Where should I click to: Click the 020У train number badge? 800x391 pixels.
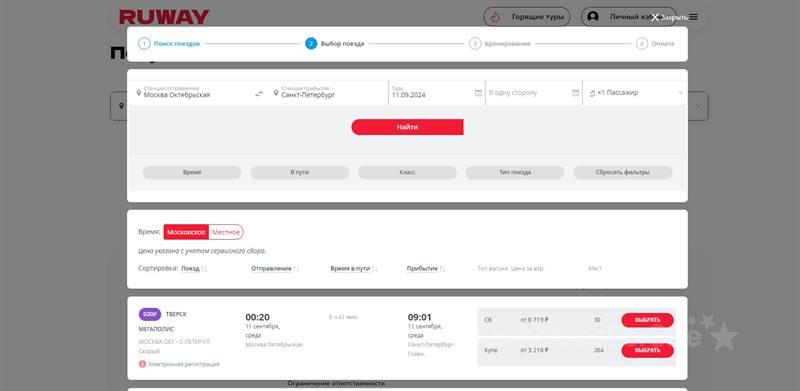[149, 314]
